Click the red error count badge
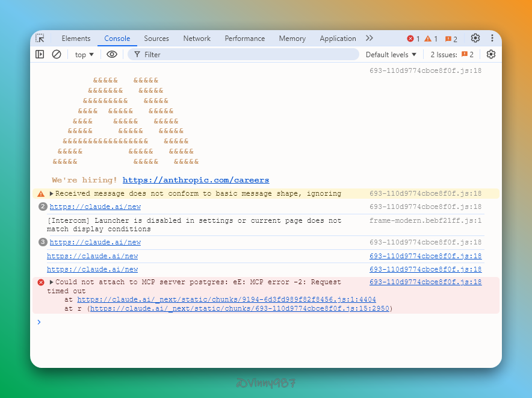This screenshot has height=398, width=532. 413,39
